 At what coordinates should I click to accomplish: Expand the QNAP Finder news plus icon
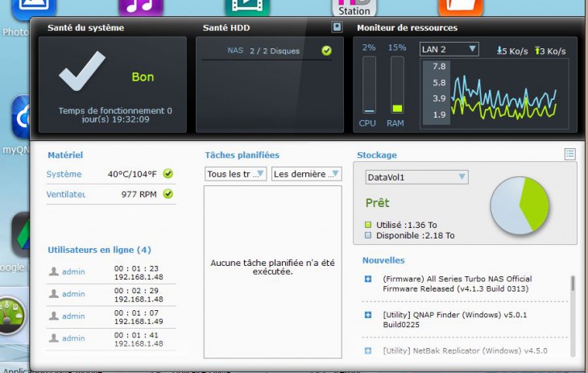tap(368, 315)
